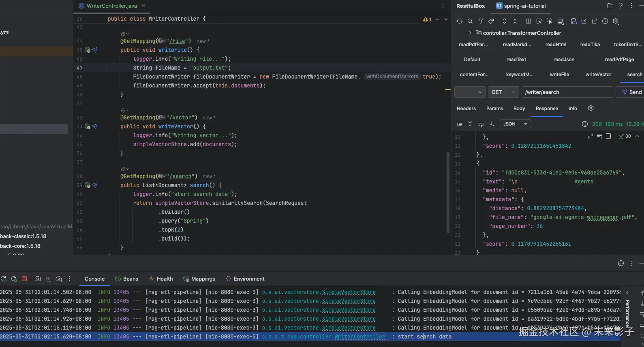Expand controller.TransformerController tree node
644x347 pixels.
click(x=470, y=33)
